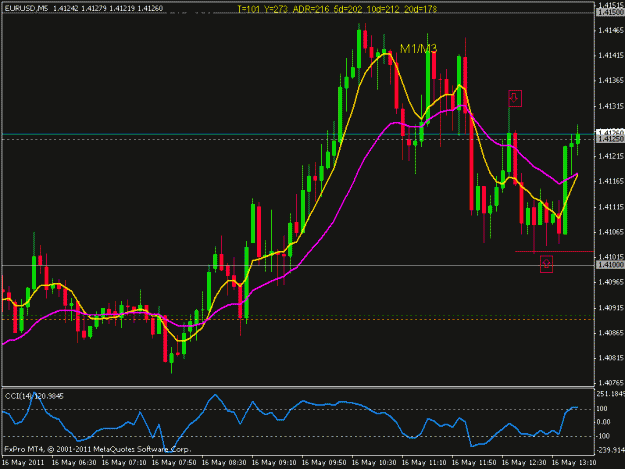Click the 16 May 11:50 time label
Screen dimensions: 625x469
click(x=474, y=463)
